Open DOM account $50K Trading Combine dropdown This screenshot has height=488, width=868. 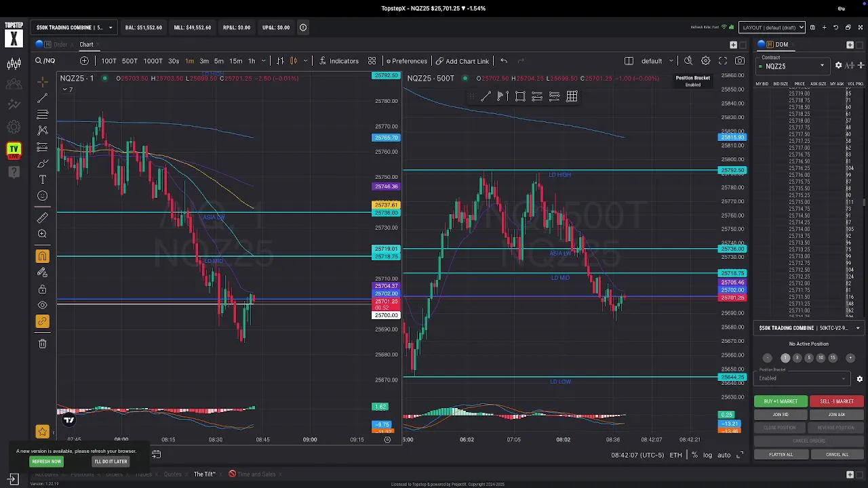tap(809, 328)
